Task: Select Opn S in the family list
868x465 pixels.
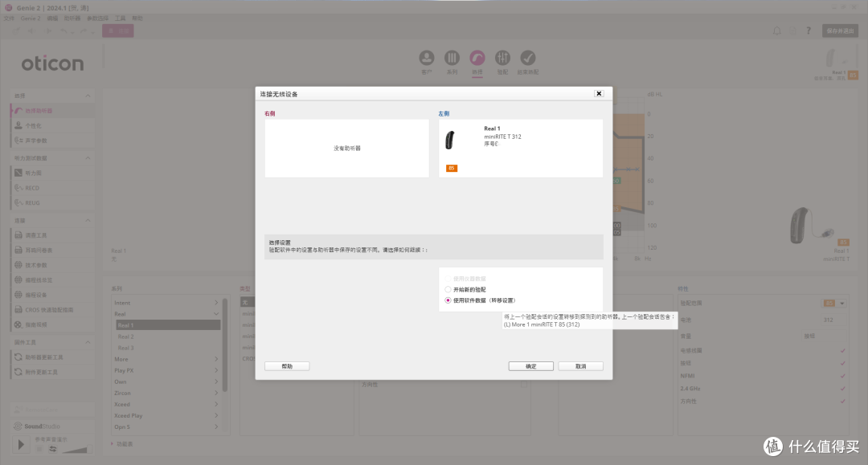Action: [166, 426]
